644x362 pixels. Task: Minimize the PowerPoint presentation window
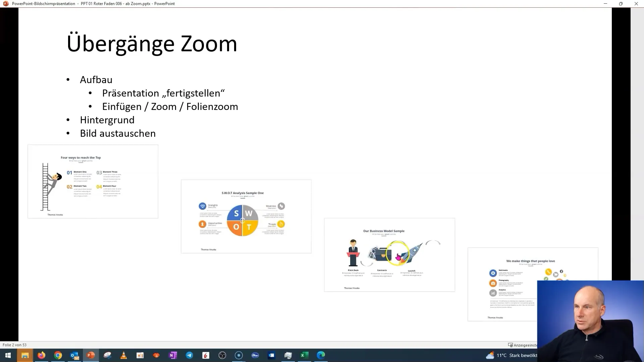click(x=605, y=4)
